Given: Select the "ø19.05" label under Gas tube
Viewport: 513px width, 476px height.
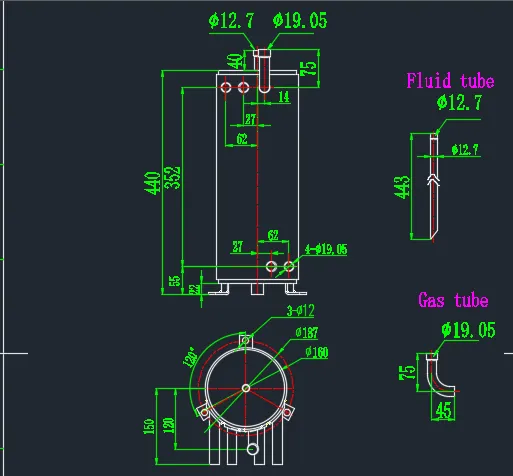Looking at the screenshot, I should click(468, 330).
